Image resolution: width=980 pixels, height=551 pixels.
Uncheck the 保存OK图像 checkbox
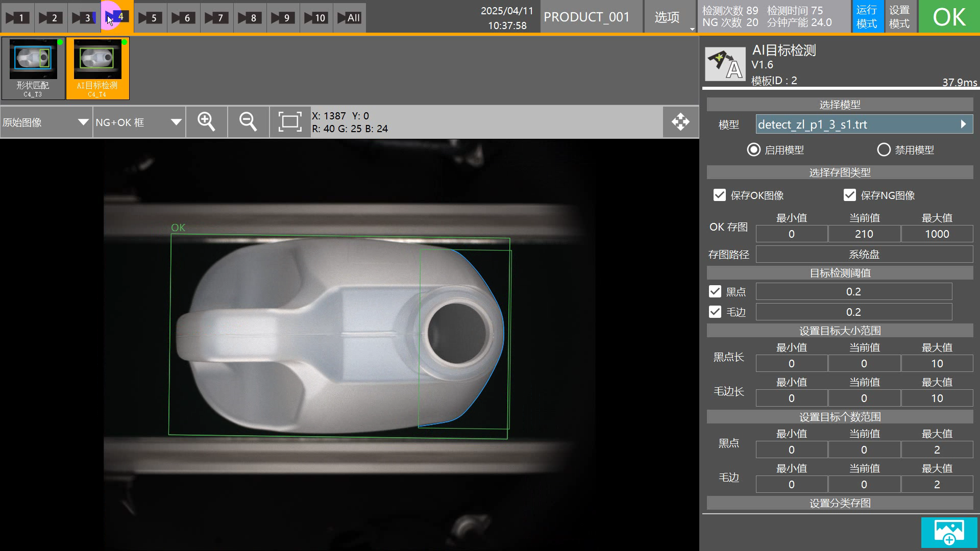coord(720,195)
